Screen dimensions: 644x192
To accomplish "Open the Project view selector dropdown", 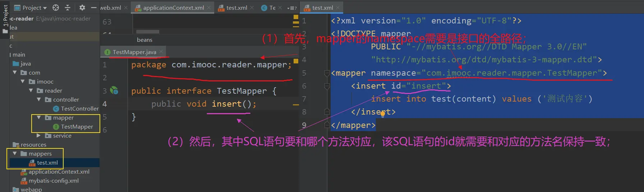I will [30, 8].
